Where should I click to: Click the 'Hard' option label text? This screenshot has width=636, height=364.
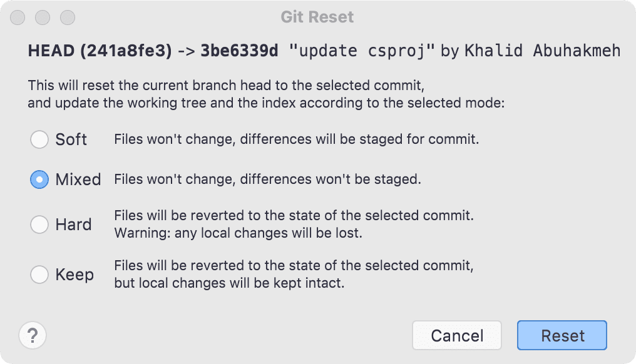click(73, 224)
